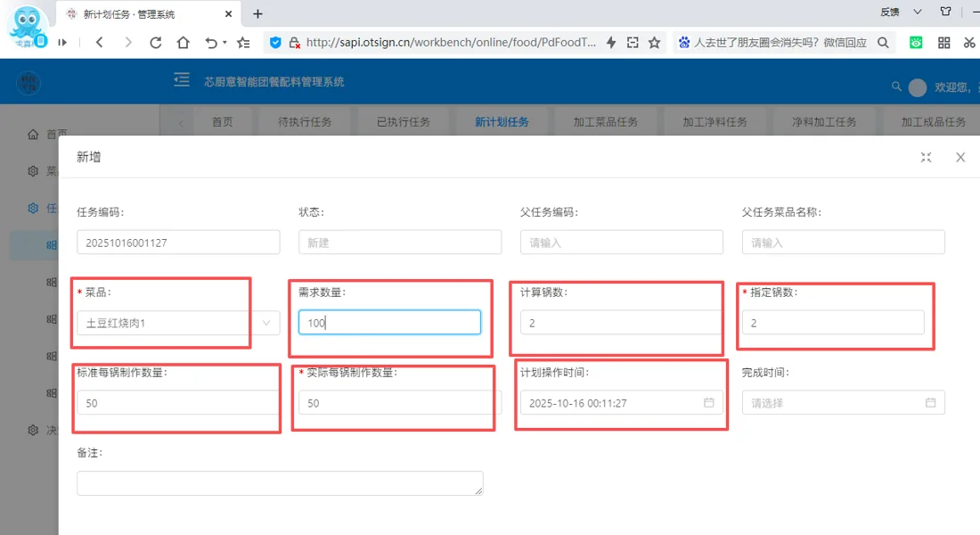Click the 标准每锅制作数量 field
Screen dimensions: 980x535
pyautogui.click(x=178, y=402)
